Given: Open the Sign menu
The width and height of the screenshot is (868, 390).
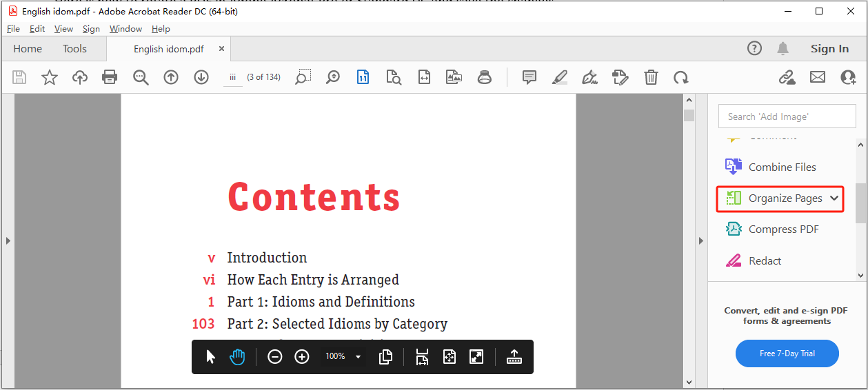Looking at the screenshot, I should click(91, 29).
